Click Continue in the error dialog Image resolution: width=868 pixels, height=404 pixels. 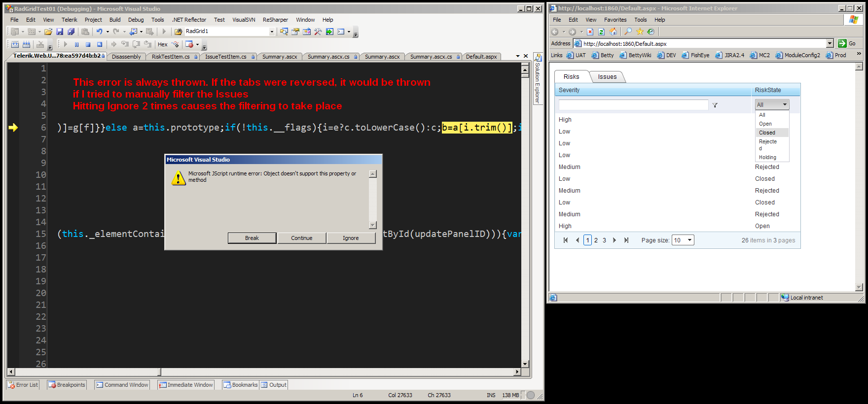pyautogui.click(x=301, y=238)
